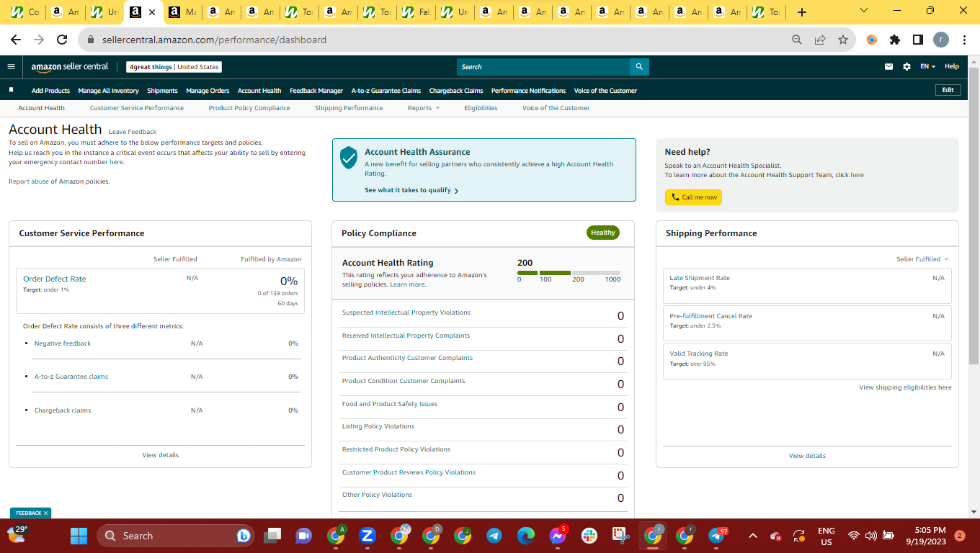Switch to Customer Service Performance tab

[x=137, y=108]
